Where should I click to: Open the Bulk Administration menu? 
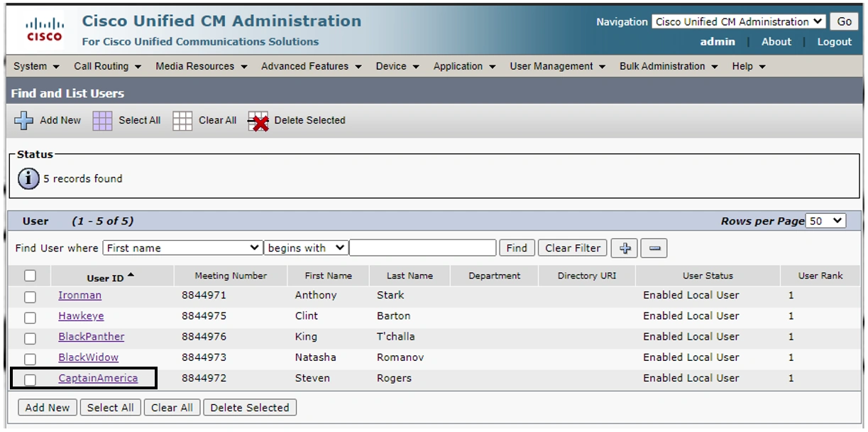pos(669,66)
